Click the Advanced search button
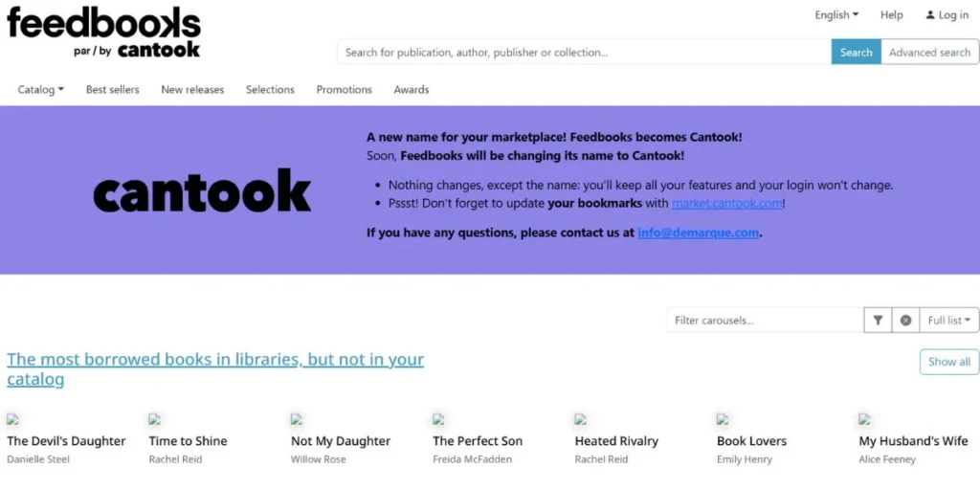Viewport: 980px width, 490px height. (x=929, y=53)
